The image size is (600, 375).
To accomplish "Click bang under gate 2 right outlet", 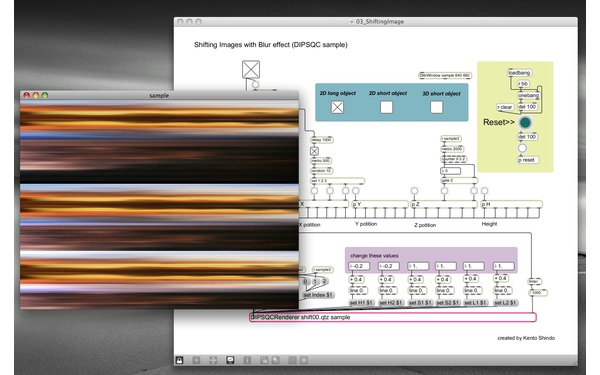I will point(474,191).
